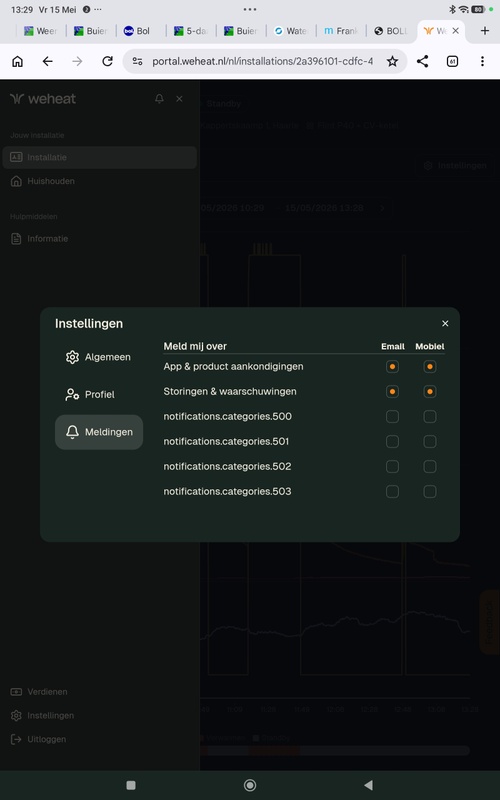Check Email for notifications.categories.501
Viewport: 500px width, 800px height.
[x=392, y=441]
